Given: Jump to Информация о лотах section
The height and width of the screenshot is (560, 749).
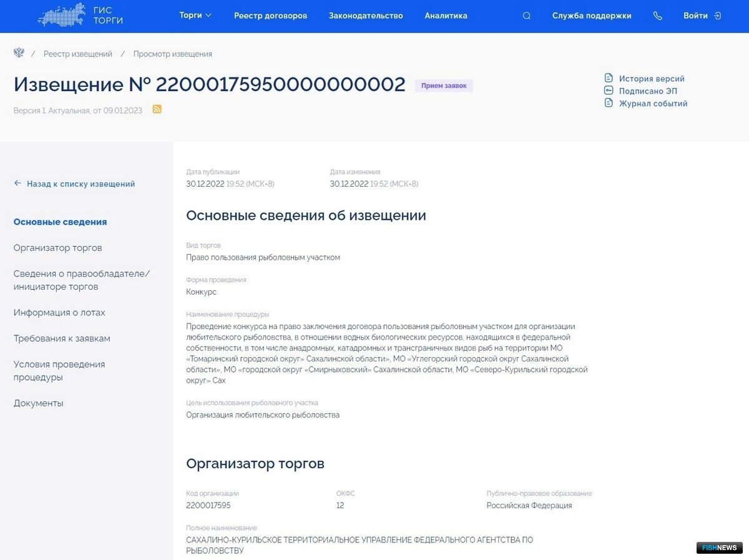Looking at the screenshot, I should (59, 313).
